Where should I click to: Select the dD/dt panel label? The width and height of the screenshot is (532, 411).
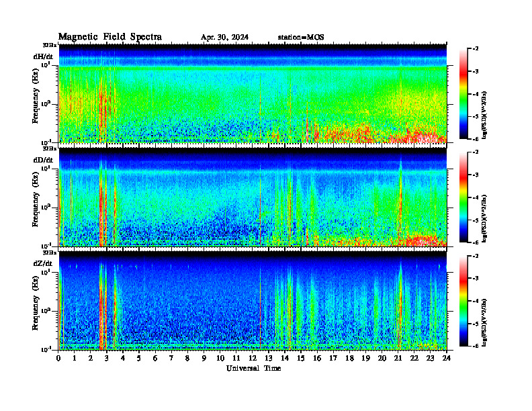coord(43,160)
